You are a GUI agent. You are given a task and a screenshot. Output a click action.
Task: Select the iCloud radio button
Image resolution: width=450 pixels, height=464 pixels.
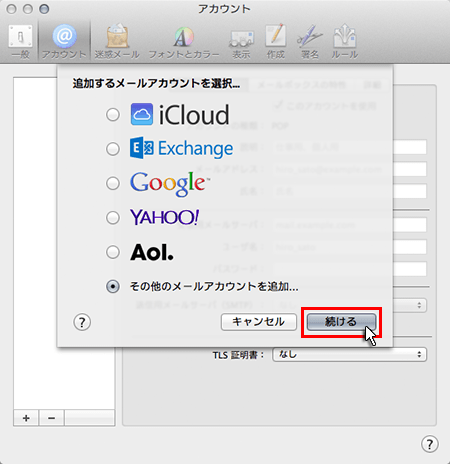point(113,115)
